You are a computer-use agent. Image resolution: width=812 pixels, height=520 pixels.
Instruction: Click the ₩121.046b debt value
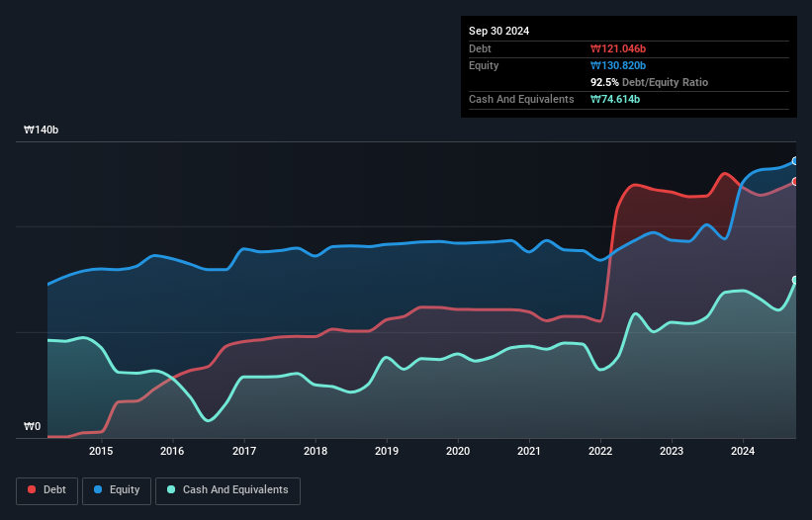pos(618,48)
